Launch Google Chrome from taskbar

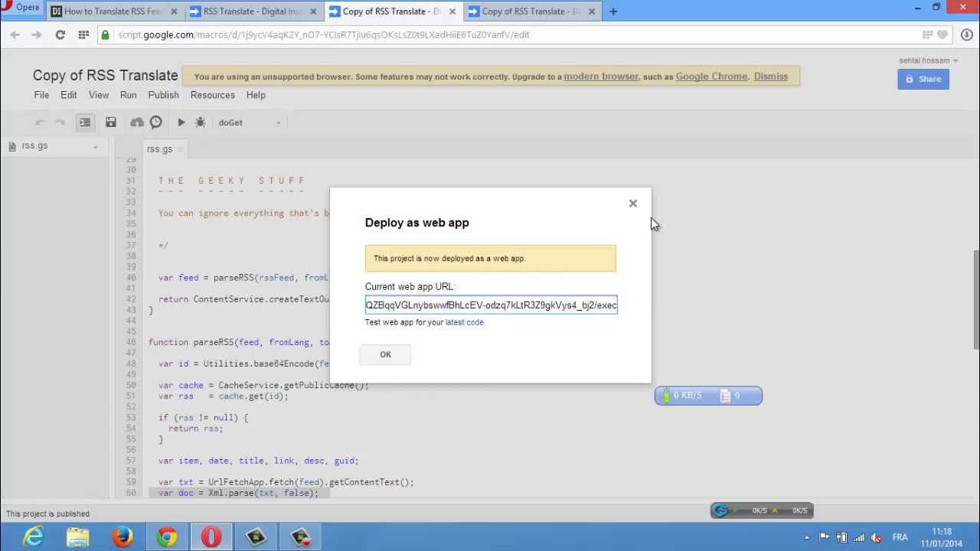coord(167,537)
